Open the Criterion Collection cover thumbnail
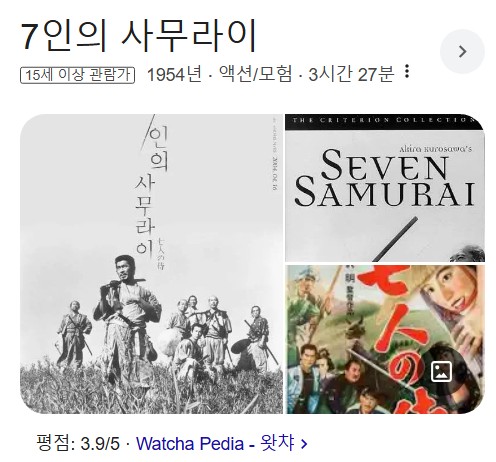Screen dimensions: 496x462 [385, 188]
